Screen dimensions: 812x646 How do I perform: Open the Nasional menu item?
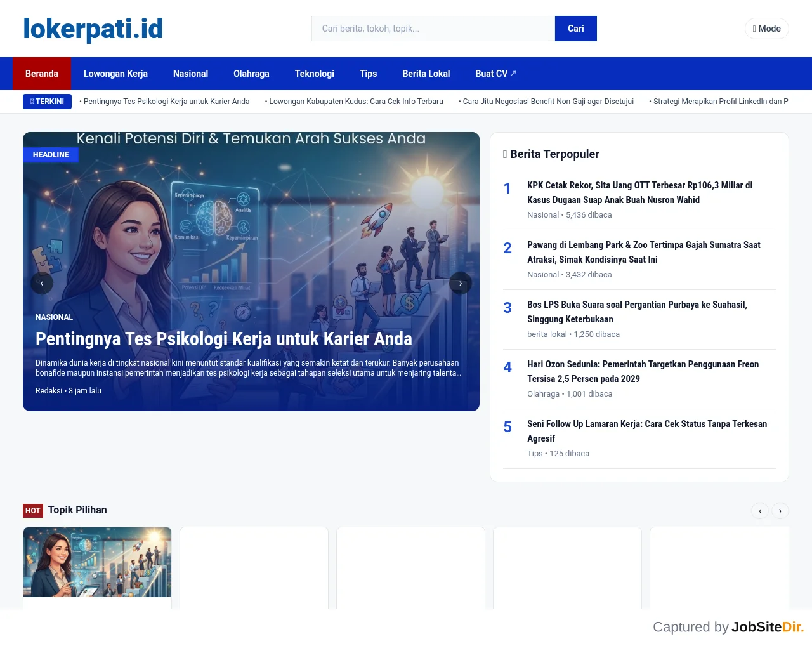pos(190,74)
